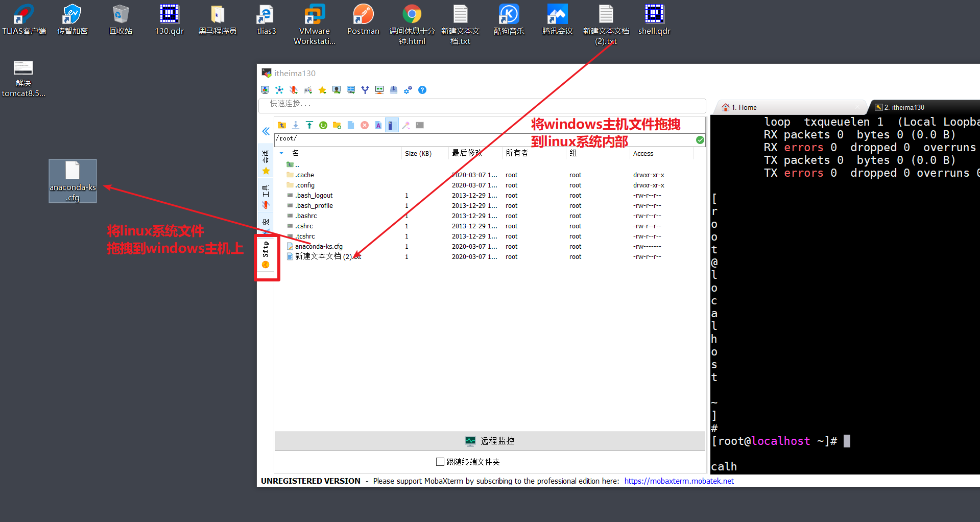Screen dimensions: 980x522
Task: Collapse sidebar with double chevron arrow
Action: coord(266,131)
